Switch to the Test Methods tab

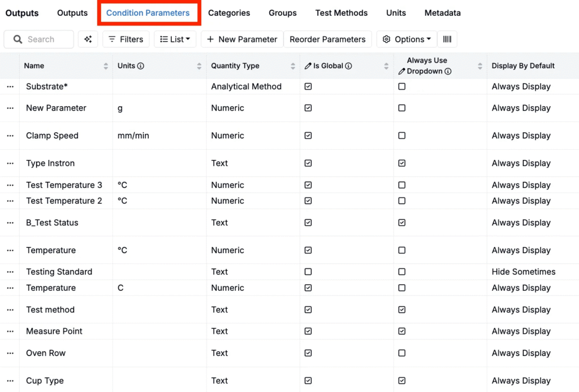[342, 13]
